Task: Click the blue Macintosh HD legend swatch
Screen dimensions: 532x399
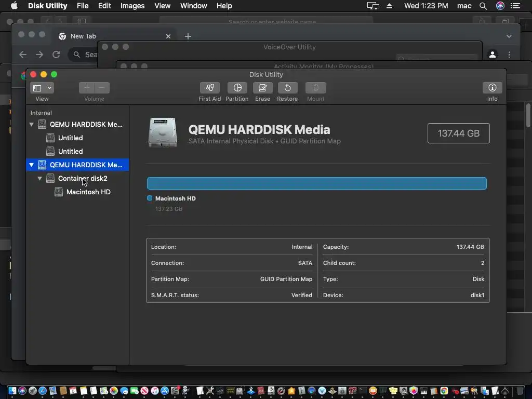Action: click(150, 198)
